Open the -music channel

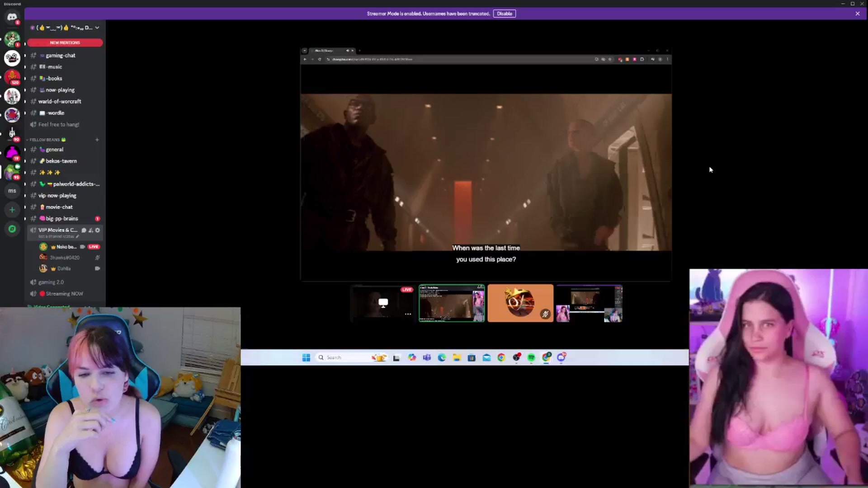point(65,67)
